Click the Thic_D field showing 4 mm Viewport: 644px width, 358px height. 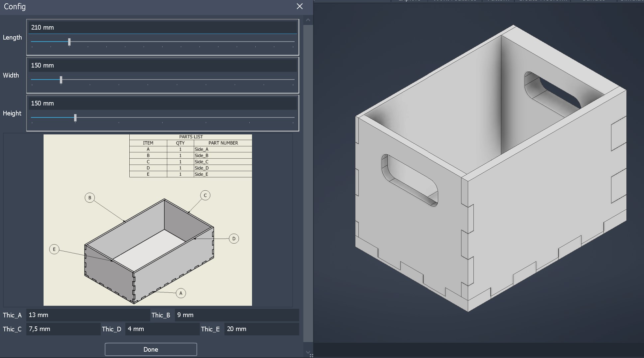[162, 329]
